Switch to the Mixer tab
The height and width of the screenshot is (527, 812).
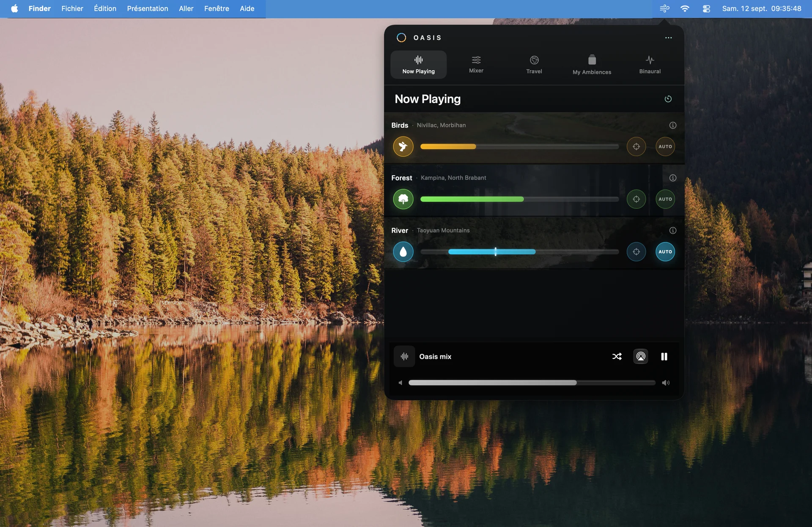[x=476, y=65]
